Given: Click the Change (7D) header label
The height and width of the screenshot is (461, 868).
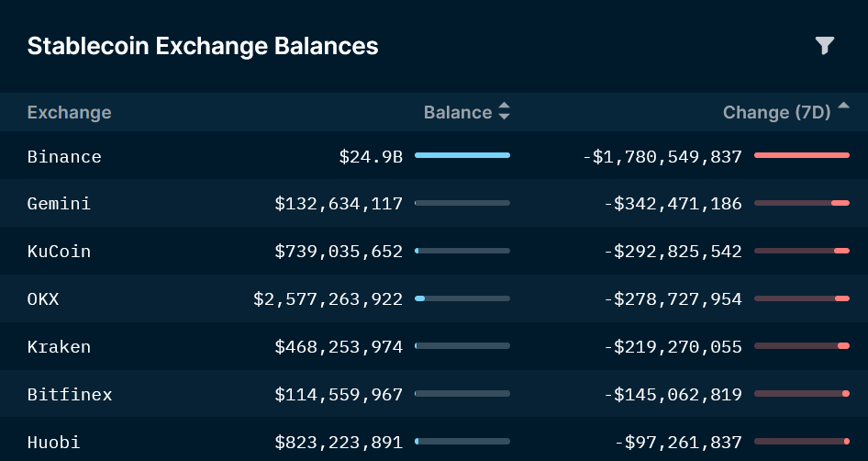Looking at the screenshot, I should tap(776, 112).
